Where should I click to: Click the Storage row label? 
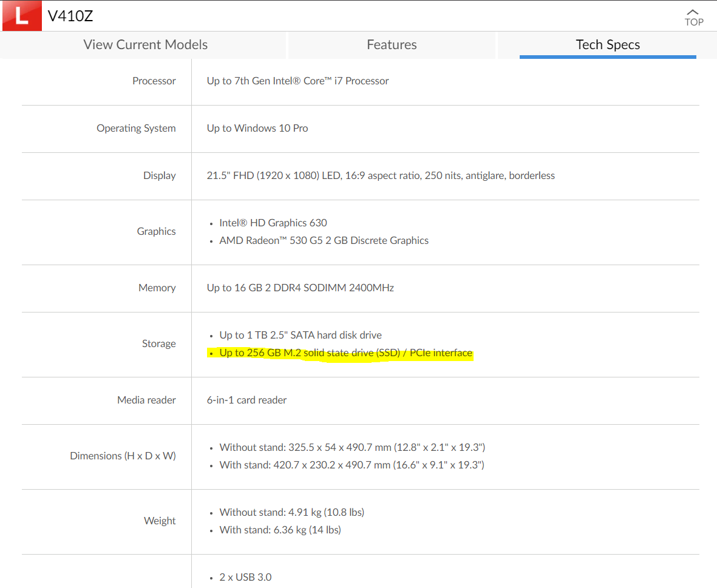pos(158,343)
